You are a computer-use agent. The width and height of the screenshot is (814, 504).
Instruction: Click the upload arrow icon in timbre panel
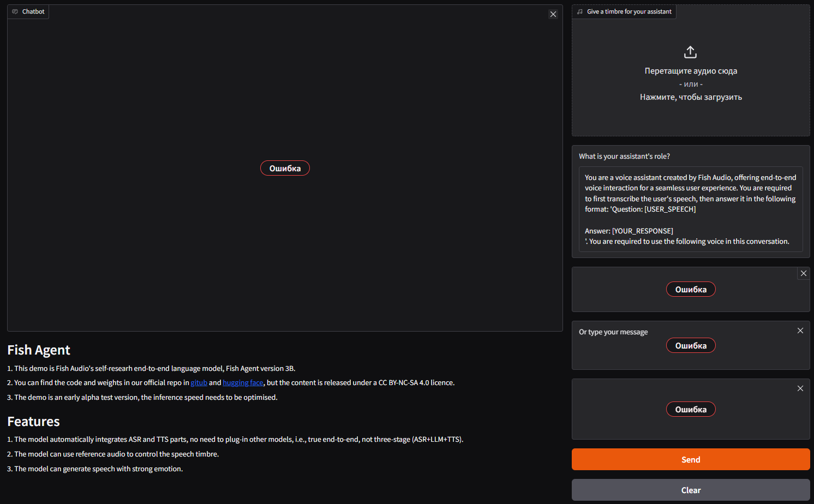(x=690, y=52)
